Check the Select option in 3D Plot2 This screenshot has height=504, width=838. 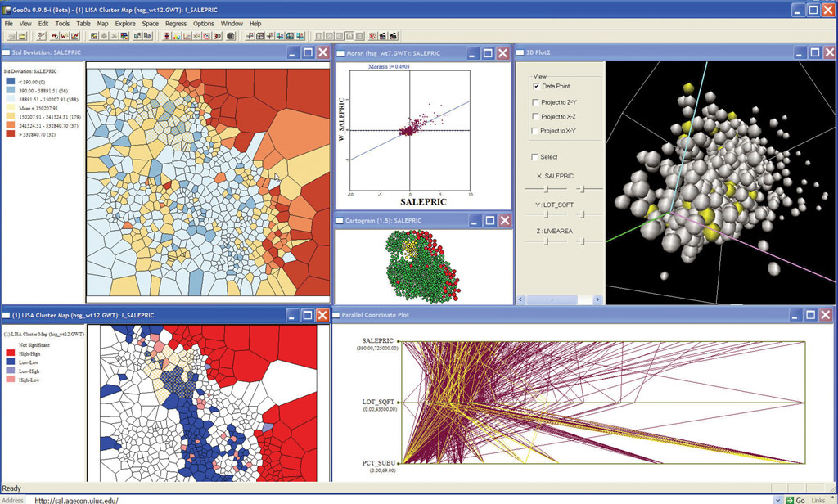coord(534,156)
